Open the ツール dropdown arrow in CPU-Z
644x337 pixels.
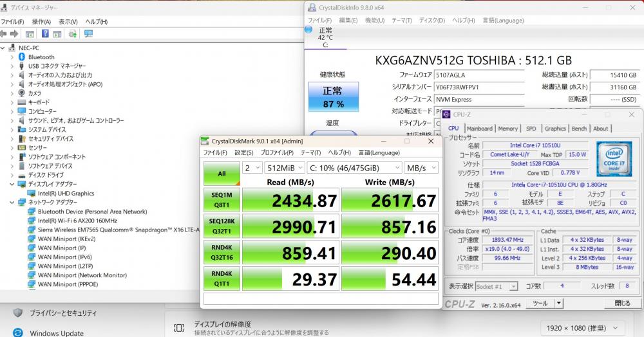[x=558, y=304]
